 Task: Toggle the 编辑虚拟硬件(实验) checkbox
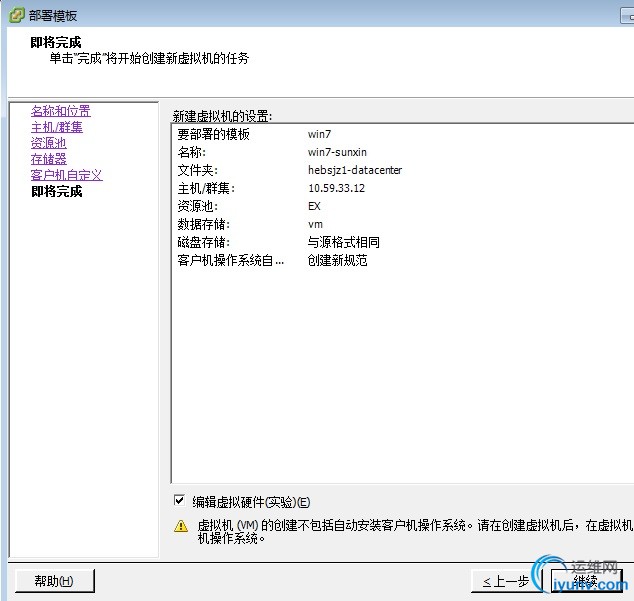pyautogui.click(x=179, y=500)
